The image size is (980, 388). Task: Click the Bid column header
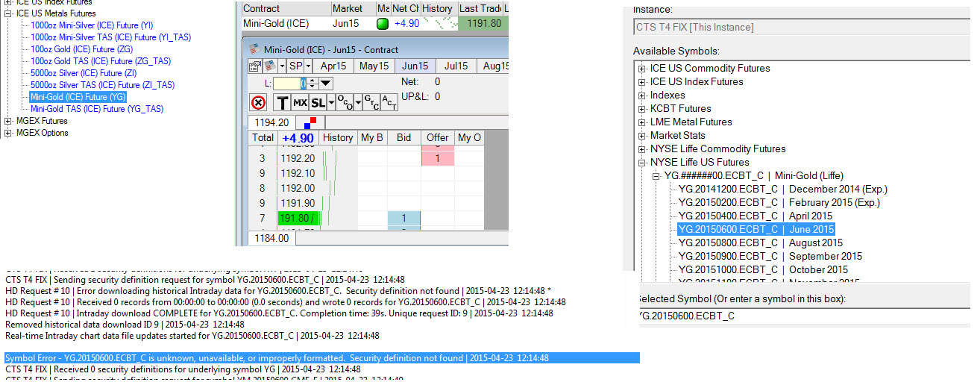(x=404, y=137)
